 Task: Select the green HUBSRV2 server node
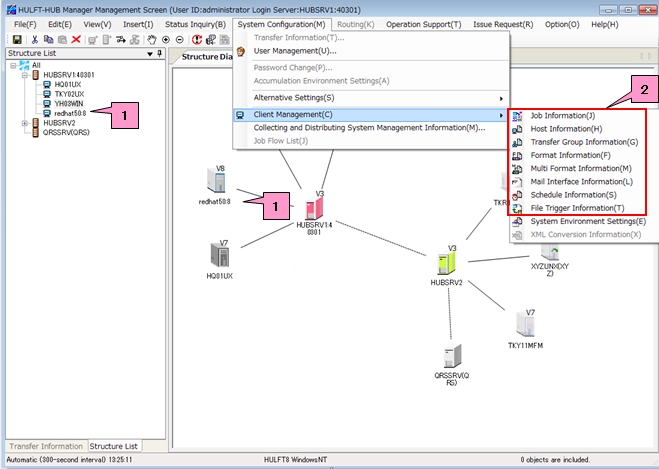click(446, 264)
